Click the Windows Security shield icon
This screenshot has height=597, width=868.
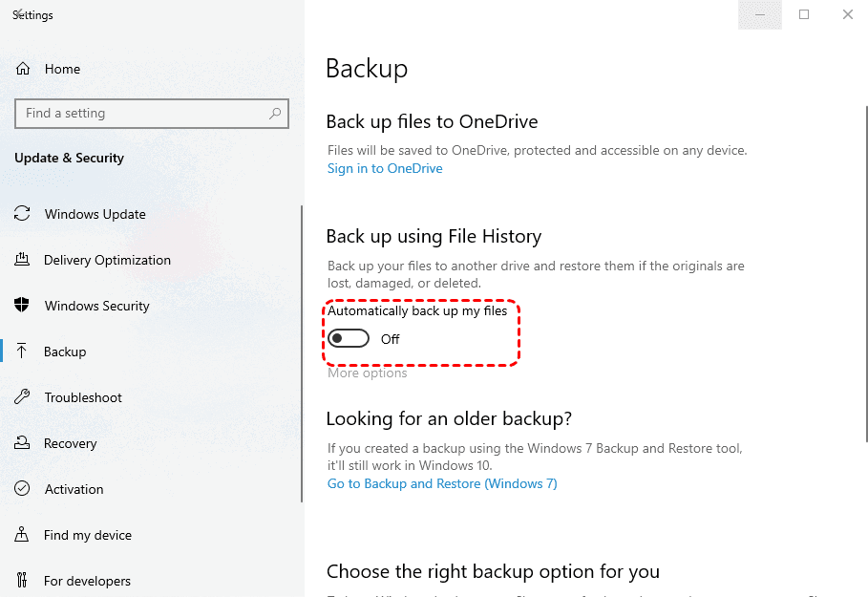23,306
